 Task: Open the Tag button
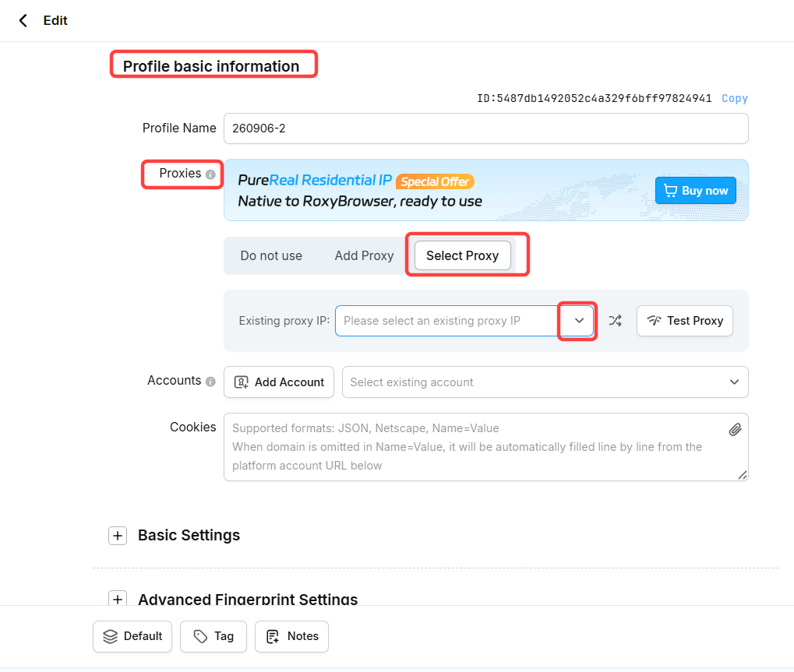pyautogui.click(x=213, y=637)
